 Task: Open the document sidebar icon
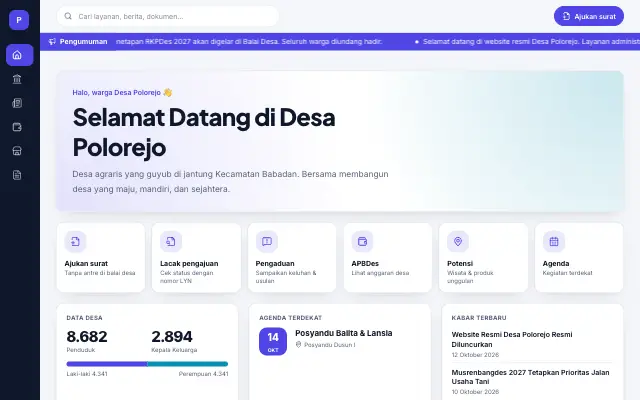click(x=17, y=175)
